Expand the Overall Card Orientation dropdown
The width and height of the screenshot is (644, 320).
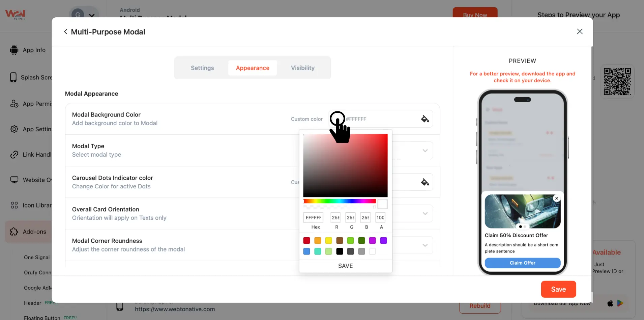(x=425, y=214)
